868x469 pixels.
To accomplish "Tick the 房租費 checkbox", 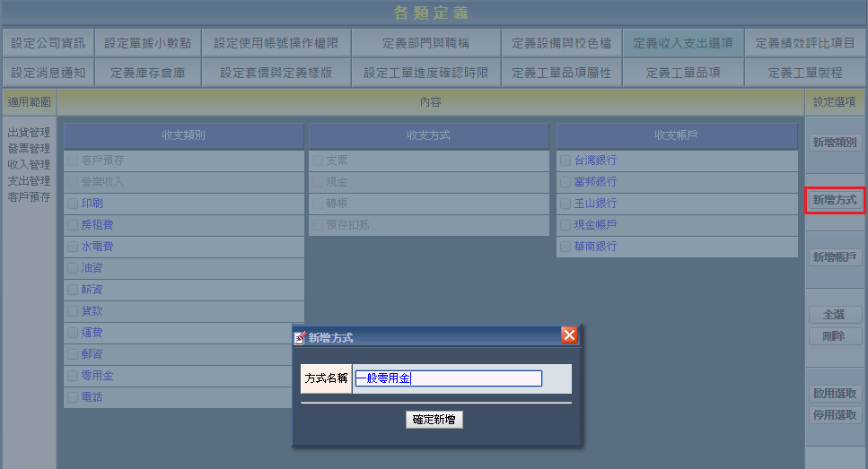I will tap(73, 225).
